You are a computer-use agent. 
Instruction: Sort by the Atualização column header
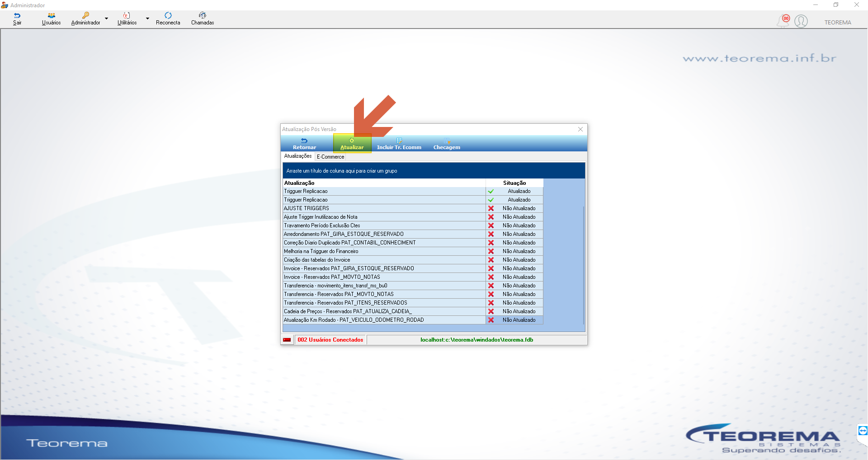pos(384,183)
